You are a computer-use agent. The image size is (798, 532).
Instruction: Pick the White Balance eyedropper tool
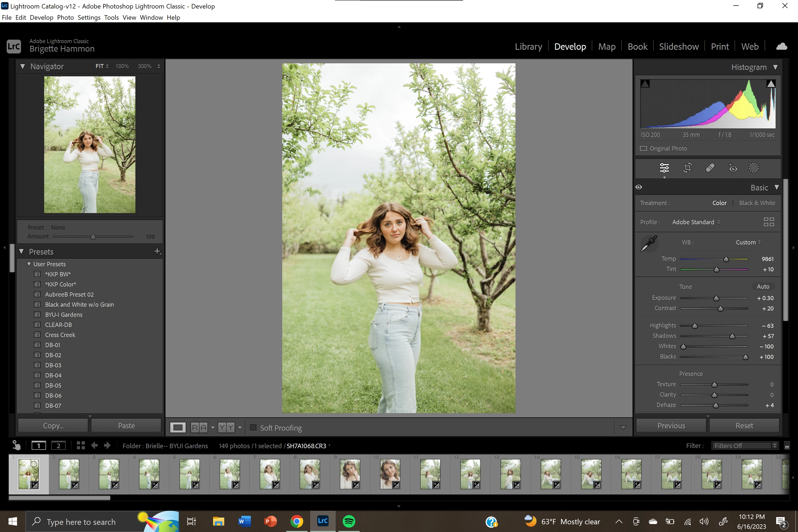click(x=649, y=243)
